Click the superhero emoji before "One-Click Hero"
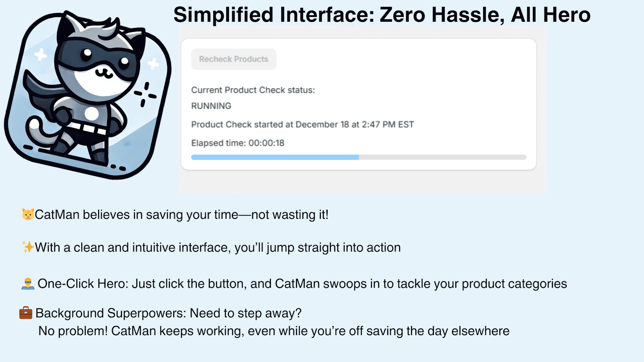 coord(27,284)
